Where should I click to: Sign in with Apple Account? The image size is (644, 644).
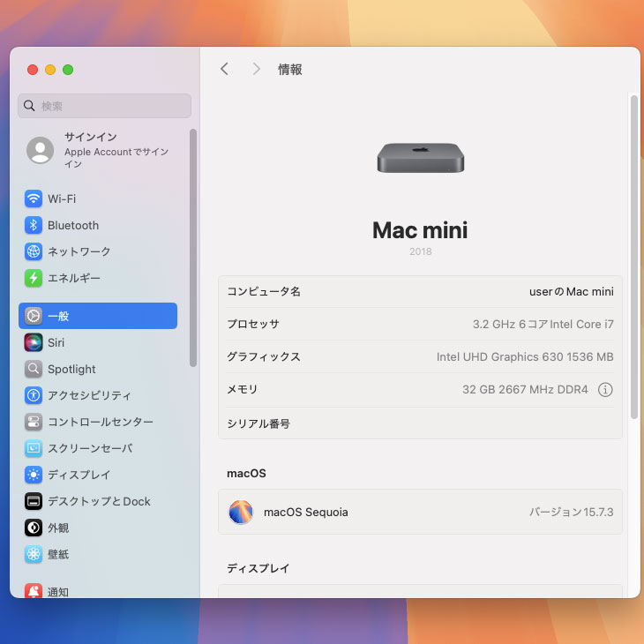tap(104, 150)
